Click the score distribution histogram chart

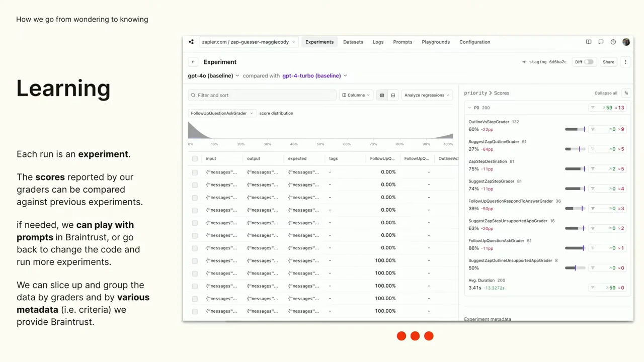tap(320, 130)
